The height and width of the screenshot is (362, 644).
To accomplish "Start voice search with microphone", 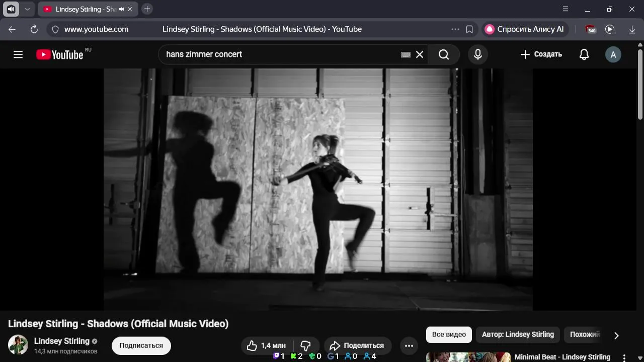I will coord(478,54).
